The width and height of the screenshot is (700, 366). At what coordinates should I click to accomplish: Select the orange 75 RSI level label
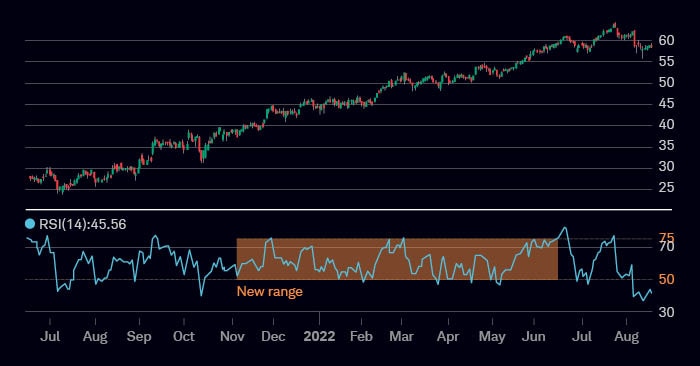point(666,237)
